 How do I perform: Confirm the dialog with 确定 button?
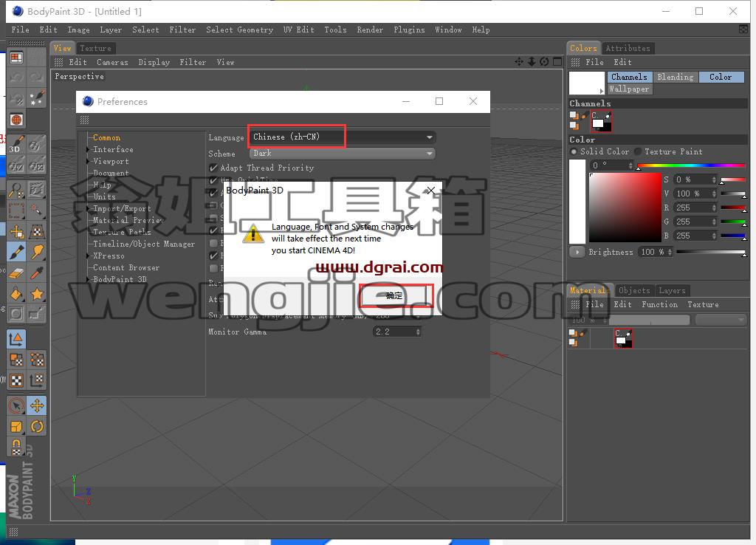pos(396,295)
